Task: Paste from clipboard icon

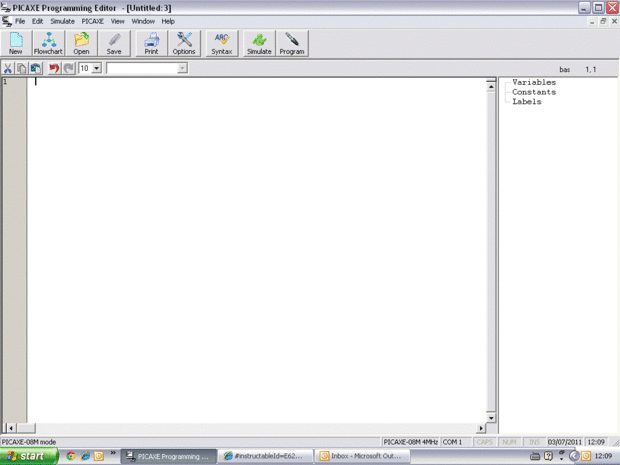Action: point(36,68)
